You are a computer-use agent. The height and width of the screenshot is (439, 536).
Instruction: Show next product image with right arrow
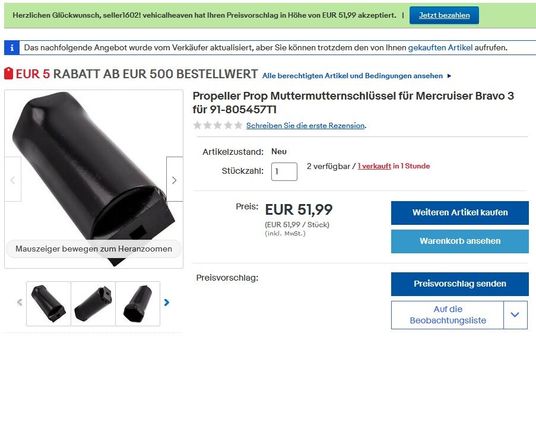(174, 179)
